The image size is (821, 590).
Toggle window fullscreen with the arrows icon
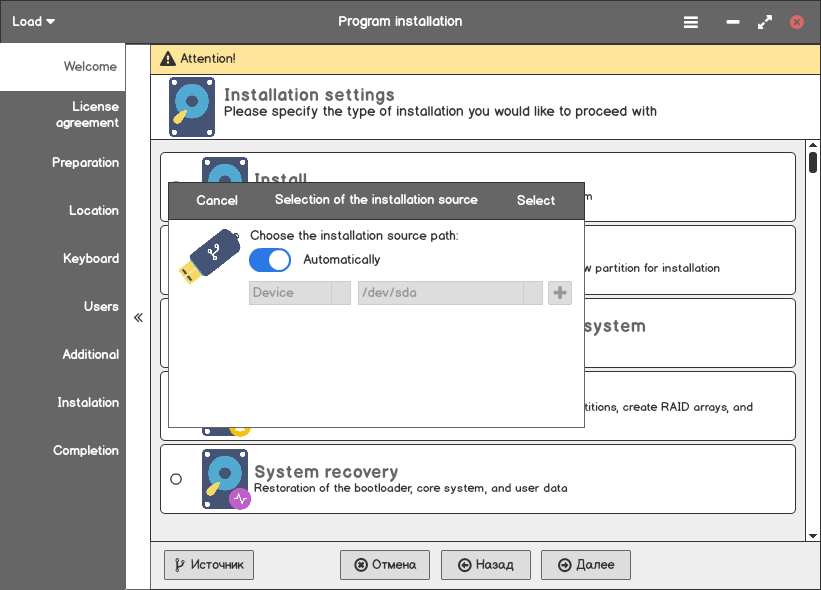coord(765,21)
